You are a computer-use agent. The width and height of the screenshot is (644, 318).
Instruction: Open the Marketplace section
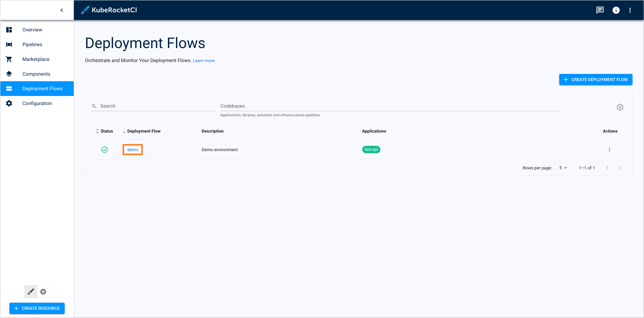(36, 59)
